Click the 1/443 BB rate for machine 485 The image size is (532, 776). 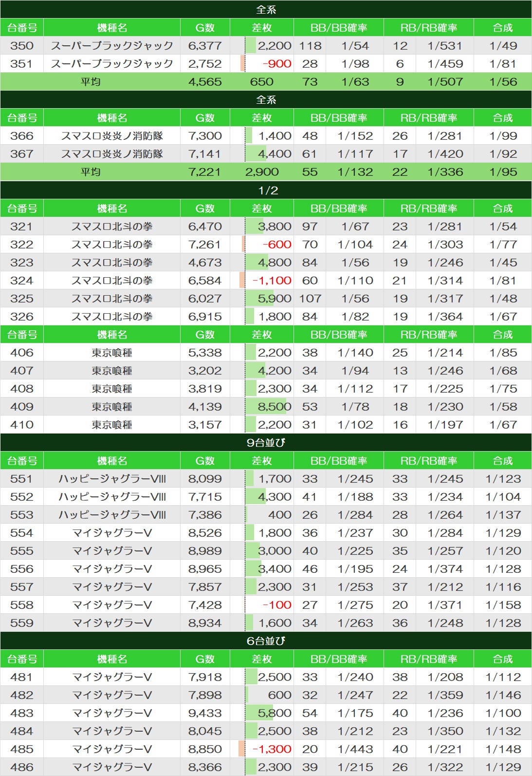pyautogui.click(x=355, y=749)
